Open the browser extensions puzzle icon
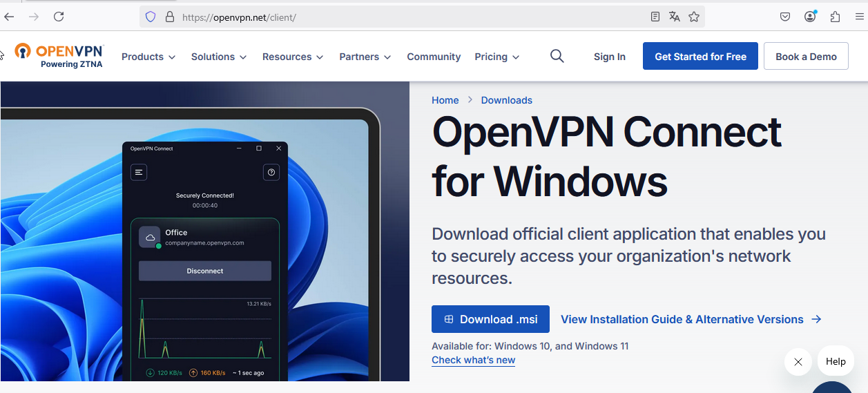868x393 pixels. tap(835, 17)
